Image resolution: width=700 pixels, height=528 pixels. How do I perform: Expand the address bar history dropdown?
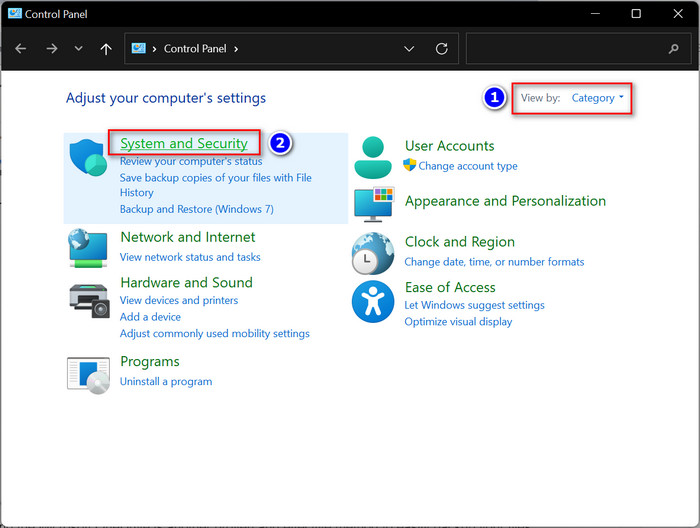click(x=409, y=49)
